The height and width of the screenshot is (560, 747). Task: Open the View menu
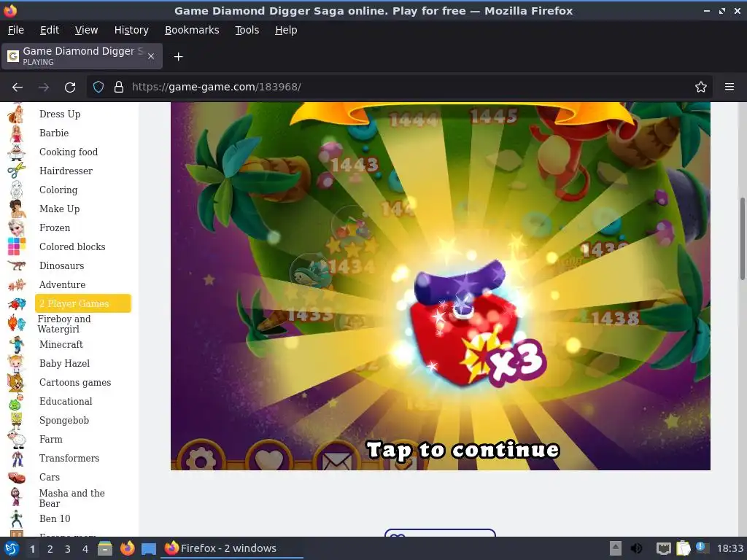pos(86,30)
